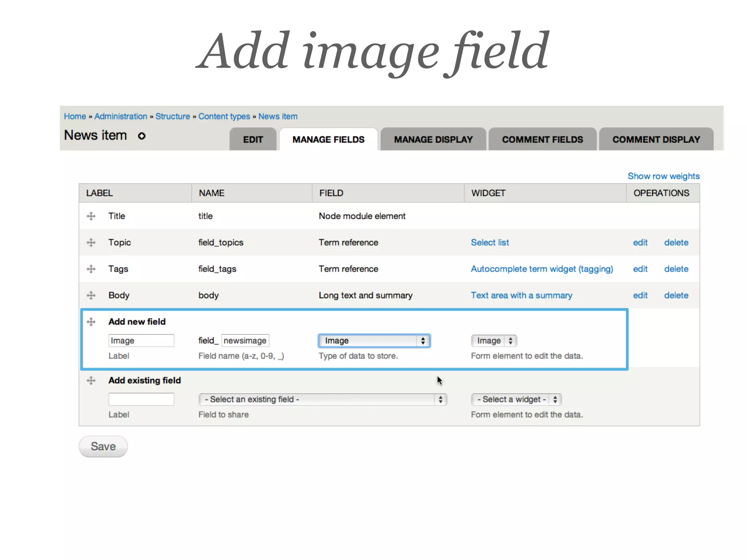747x560 pixels.
Task: Delete the Body field
Action: (x=676, y=295)
